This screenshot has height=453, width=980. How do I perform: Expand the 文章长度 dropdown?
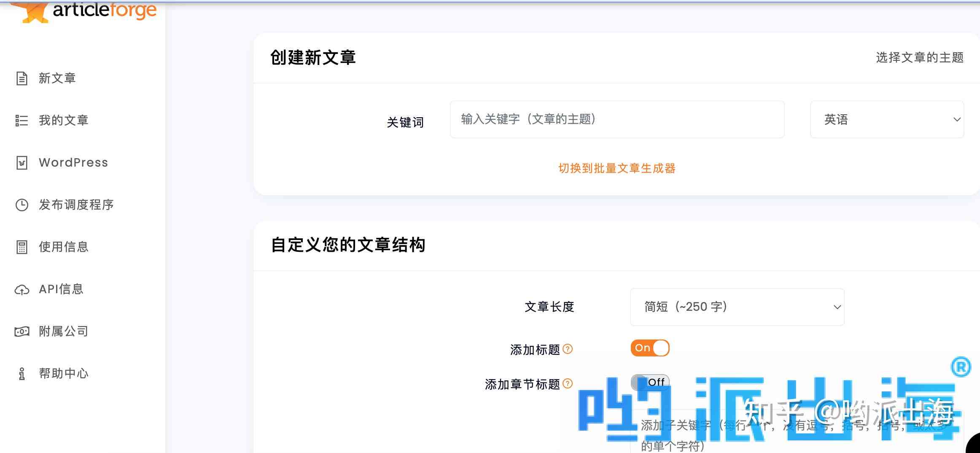pyautogui.click(x=737, y=307)
